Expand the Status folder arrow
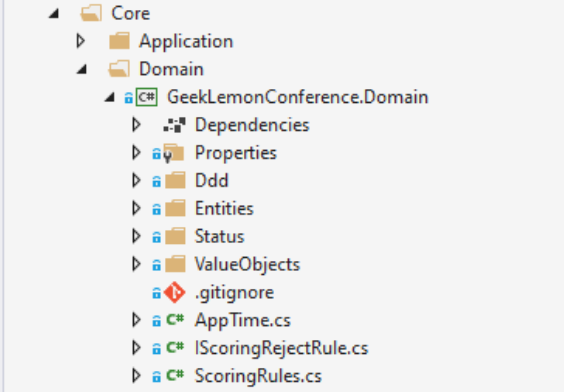This screenshot has width=564, height=392. click(x=136, y=236)
